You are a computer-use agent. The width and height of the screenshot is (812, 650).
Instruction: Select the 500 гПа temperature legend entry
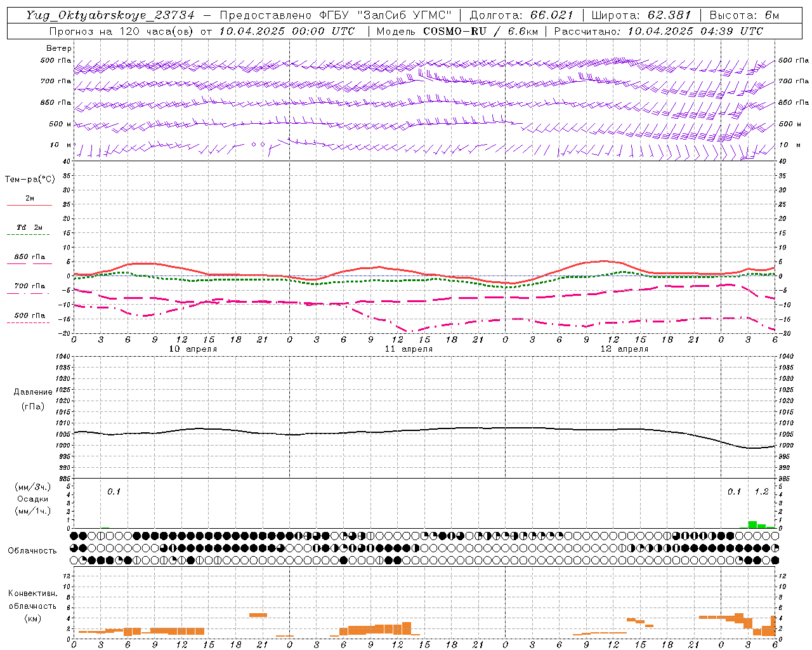click(29, 315)
